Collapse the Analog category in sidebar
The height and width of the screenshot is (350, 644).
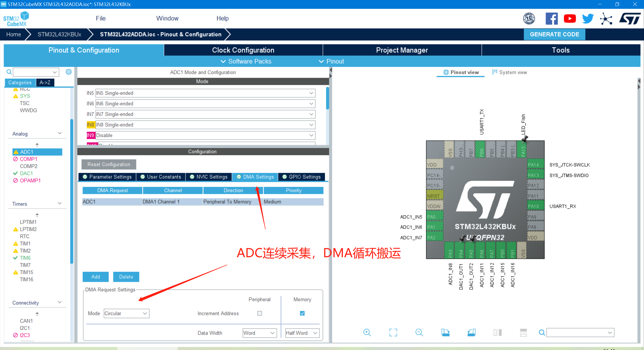tap(60, 133)
